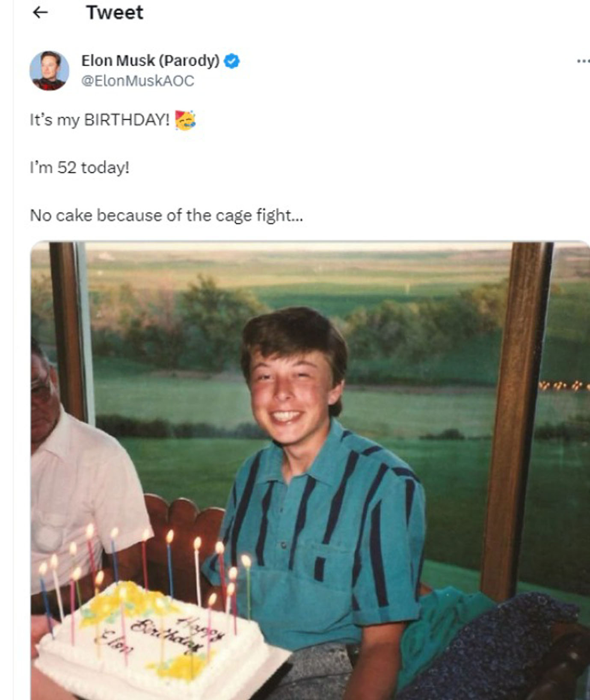Open the profile avatar picture
Screen dimensions: 590x700
pos(49,71)
